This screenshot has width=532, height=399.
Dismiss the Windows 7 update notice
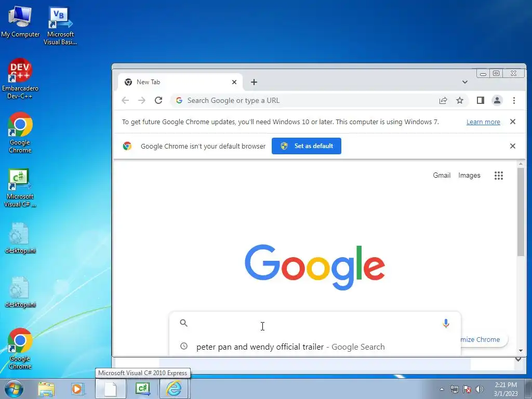(513, 122)
